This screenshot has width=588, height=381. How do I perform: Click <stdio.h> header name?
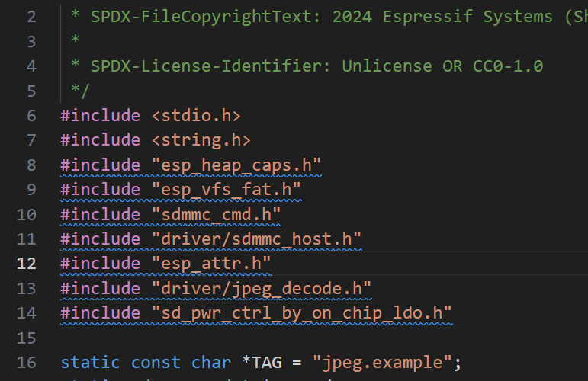tap(196, 116)
